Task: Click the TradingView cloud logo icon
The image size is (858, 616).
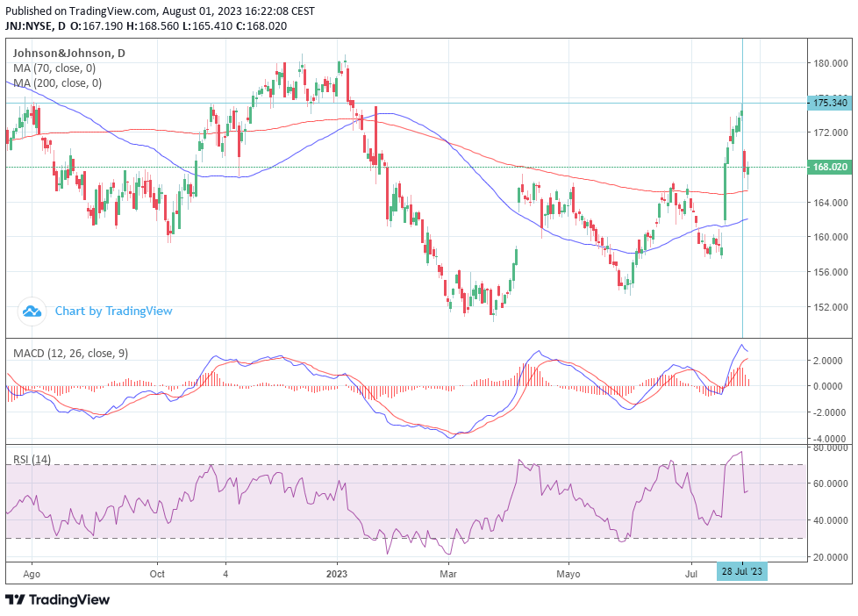Action: (32, 311)
